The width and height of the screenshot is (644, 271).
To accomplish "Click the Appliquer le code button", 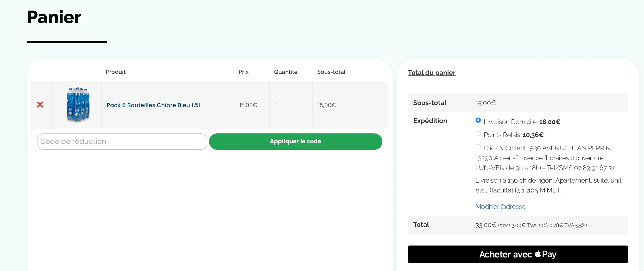I will pos(295,141).
